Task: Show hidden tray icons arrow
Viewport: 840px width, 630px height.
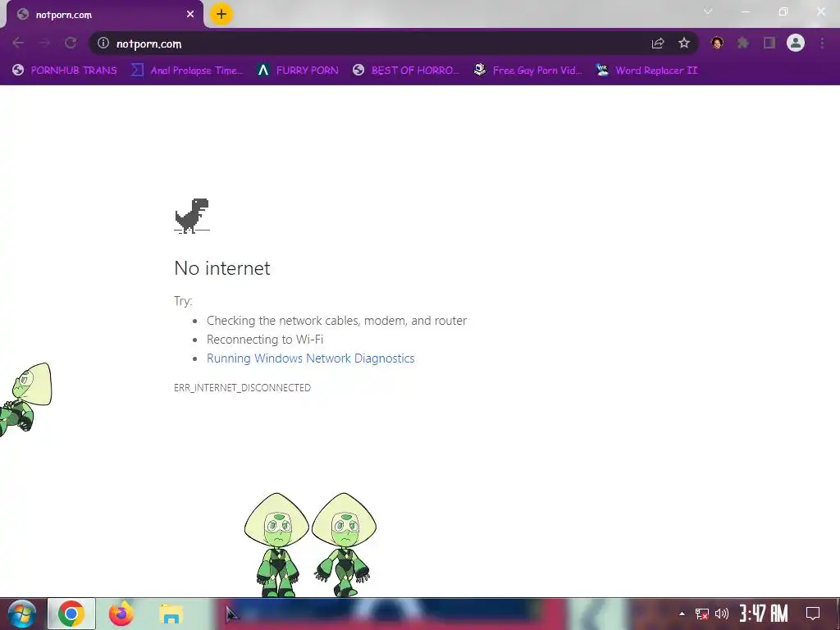Action: tap(682, 614)
